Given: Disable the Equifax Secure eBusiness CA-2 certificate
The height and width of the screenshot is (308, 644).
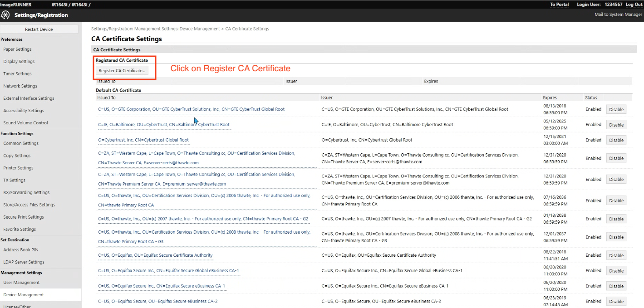Looking at the screenshot, I should coord(616,301).
